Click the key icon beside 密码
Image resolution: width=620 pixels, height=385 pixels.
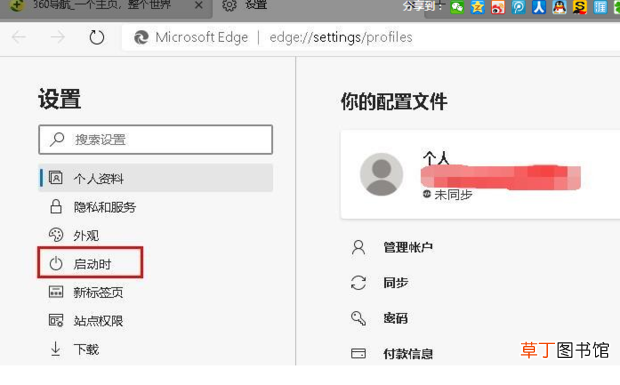pos(358,318)
